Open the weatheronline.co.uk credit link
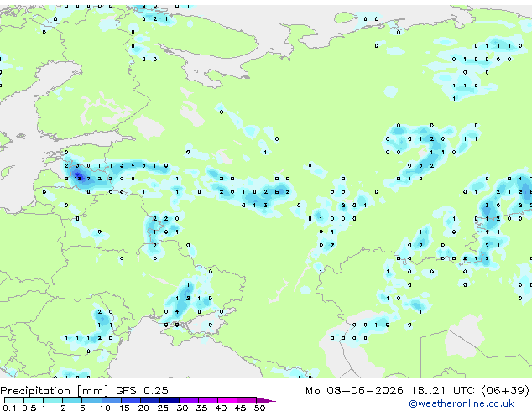 click(x=462, y=403)
